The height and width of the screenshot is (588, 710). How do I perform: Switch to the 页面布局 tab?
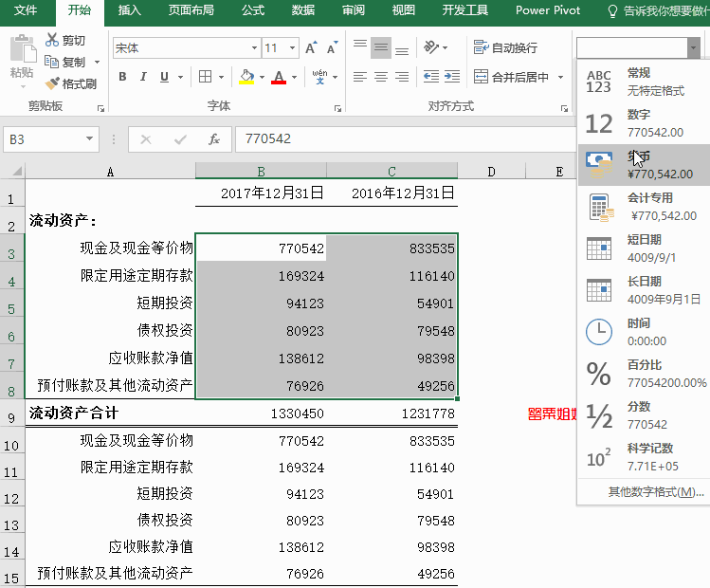(191, 10)
